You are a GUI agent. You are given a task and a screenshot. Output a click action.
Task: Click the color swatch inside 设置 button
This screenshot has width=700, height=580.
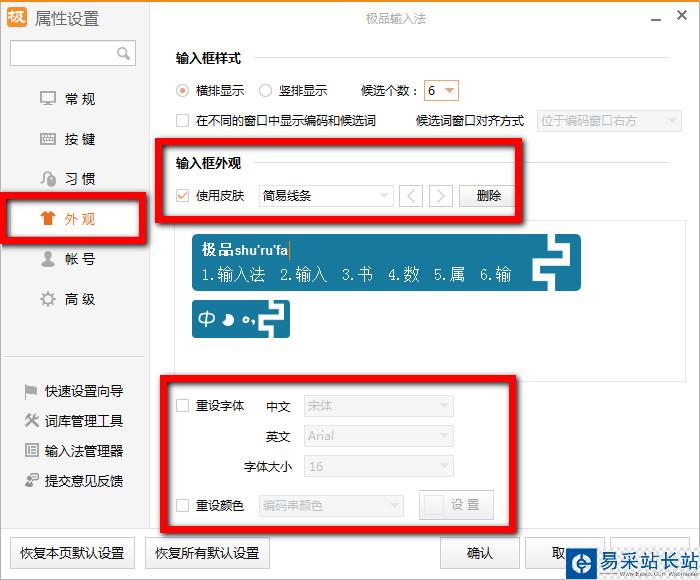433,505
